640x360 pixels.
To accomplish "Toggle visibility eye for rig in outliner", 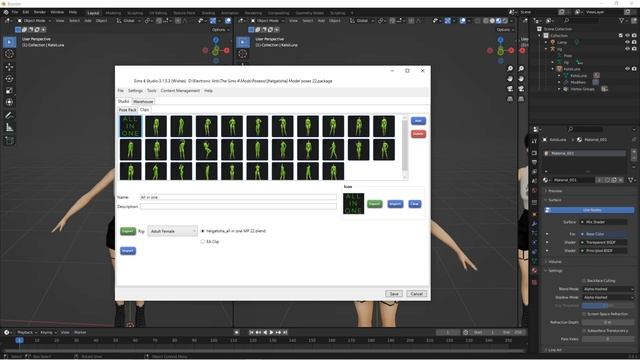I will pyautogui.click(x=627, y=49).
